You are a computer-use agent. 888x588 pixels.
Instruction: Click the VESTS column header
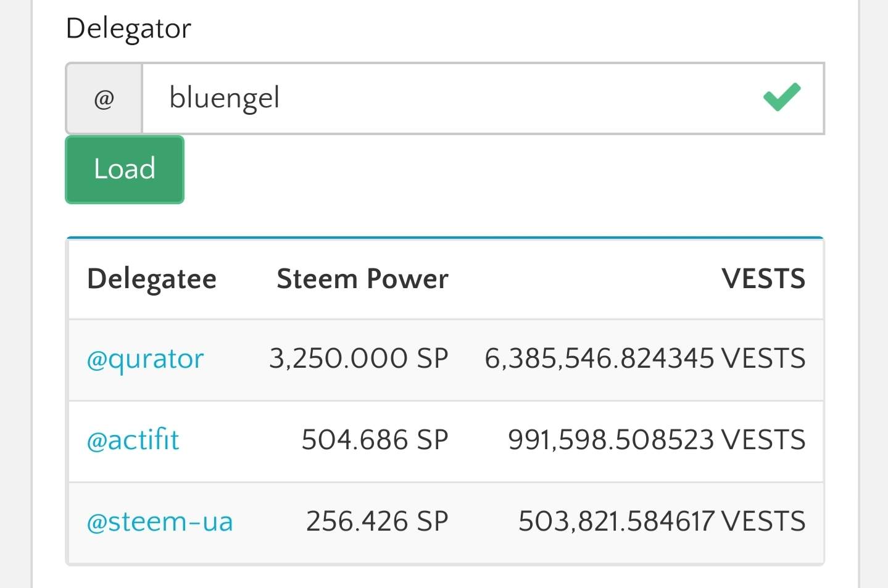[763, 279]
